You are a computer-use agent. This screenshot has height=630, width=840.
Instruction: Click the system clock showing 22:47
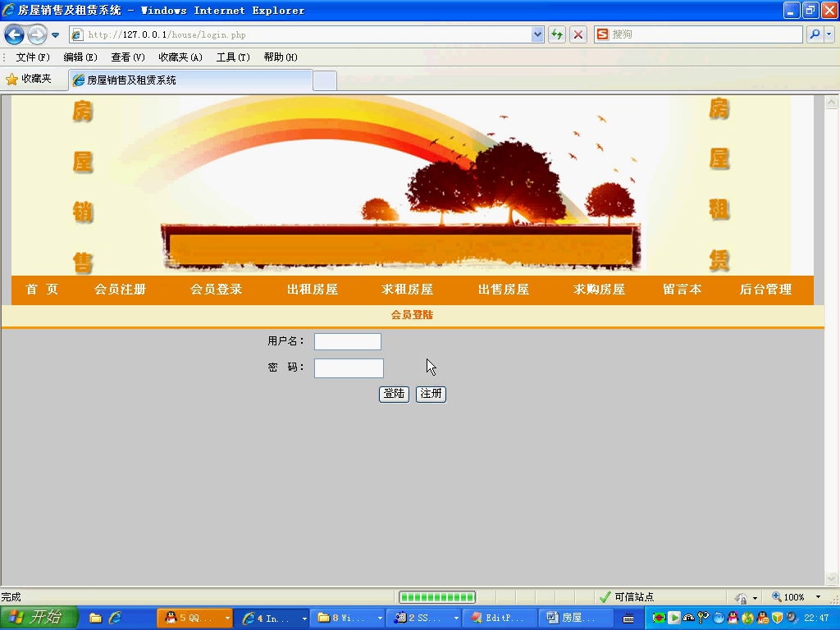816,619
